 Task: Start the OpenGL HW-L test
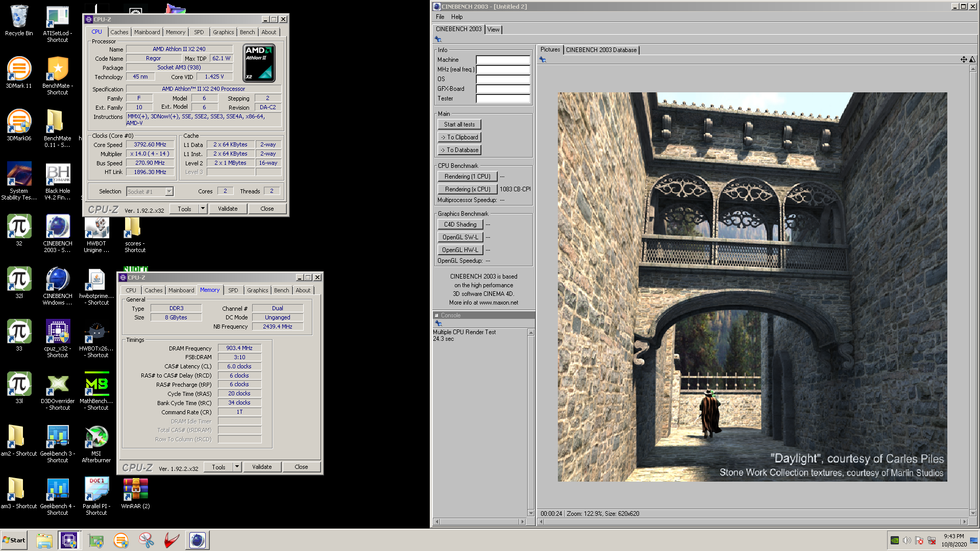coord(460,250)
